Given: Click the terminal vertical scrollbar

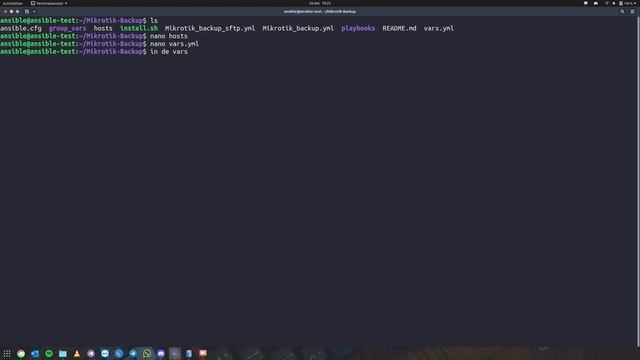Looking at the screenshot, I should 638,181.
